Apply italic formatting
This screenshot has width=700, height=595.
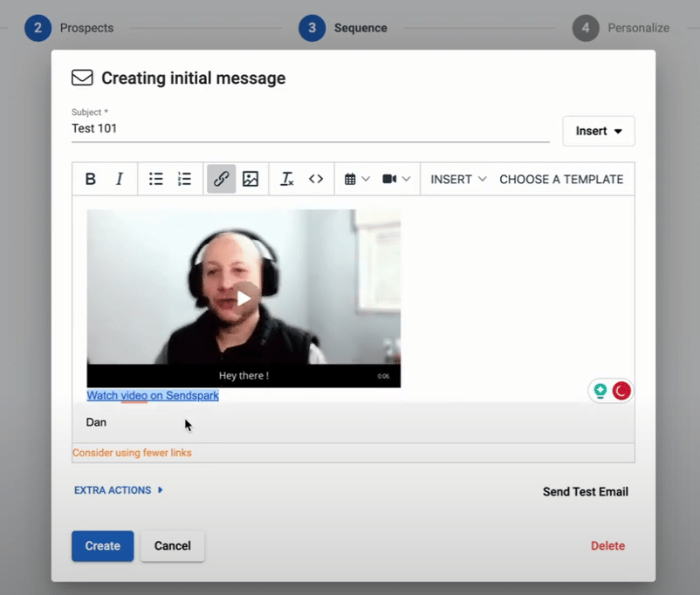pyautogui.click(x=120, y=179)
